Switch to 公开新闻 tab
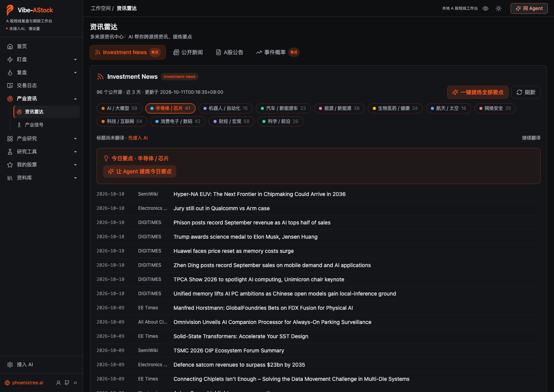This screenshot has height=392, width=554. pos(188,52)
